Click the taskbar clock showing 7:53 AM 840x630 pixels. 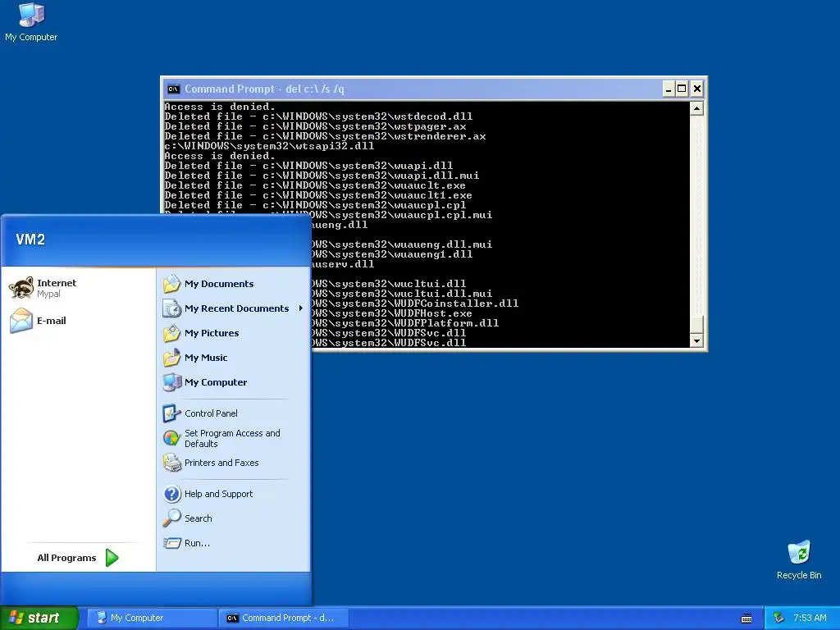click(810, 618)
